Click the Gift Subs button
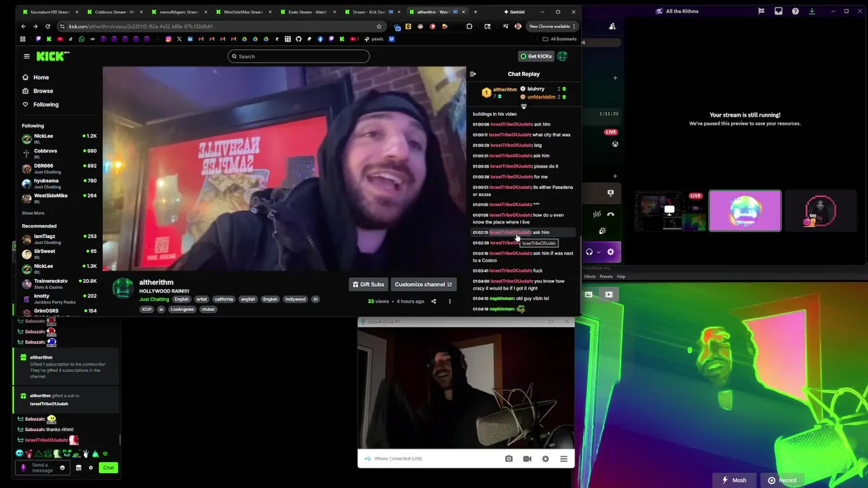The height and width of the screenshot is (488, 868). 368,285
